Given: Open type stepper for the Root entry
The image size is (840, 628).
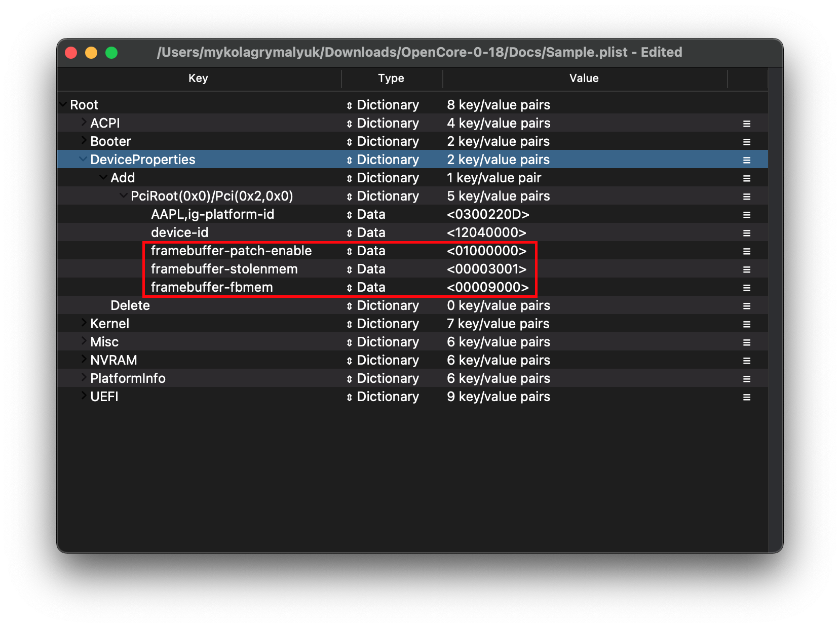Looking at the screenshot, I should [x=349, y=105].
